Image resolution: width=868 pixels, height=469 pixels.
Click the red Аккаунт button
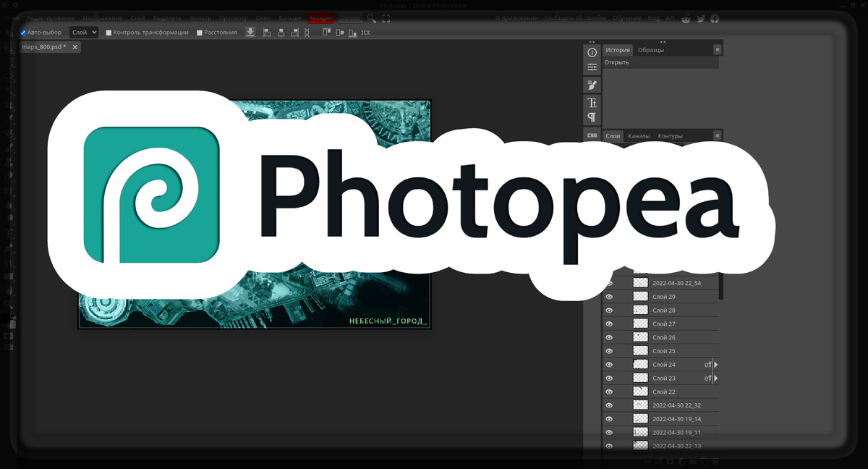pos(321,17)
